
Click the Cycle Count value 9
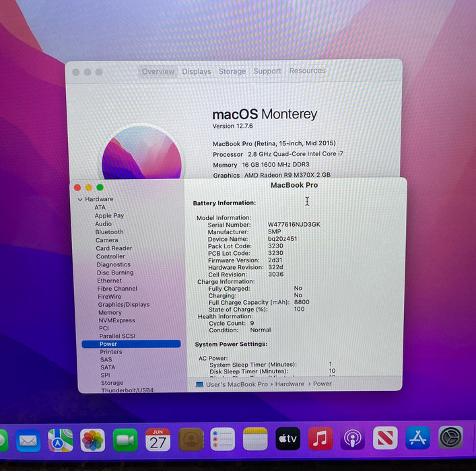coord(252,323)
